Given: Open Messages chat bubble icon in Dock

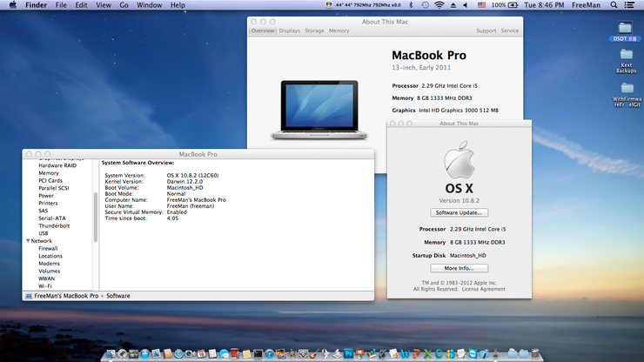Looking at the screenshot, I should tap(224, 354).
